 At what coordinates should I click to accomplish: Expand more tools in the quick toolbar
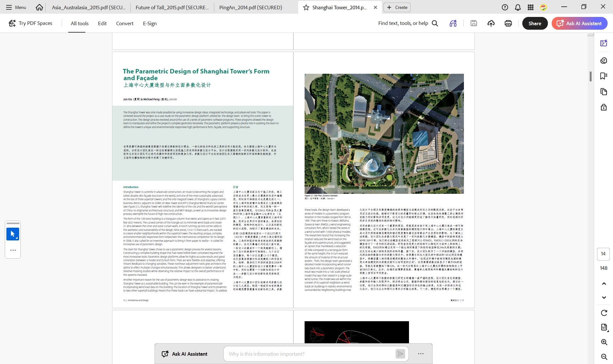pyautogui.click(x=13, y=250)
